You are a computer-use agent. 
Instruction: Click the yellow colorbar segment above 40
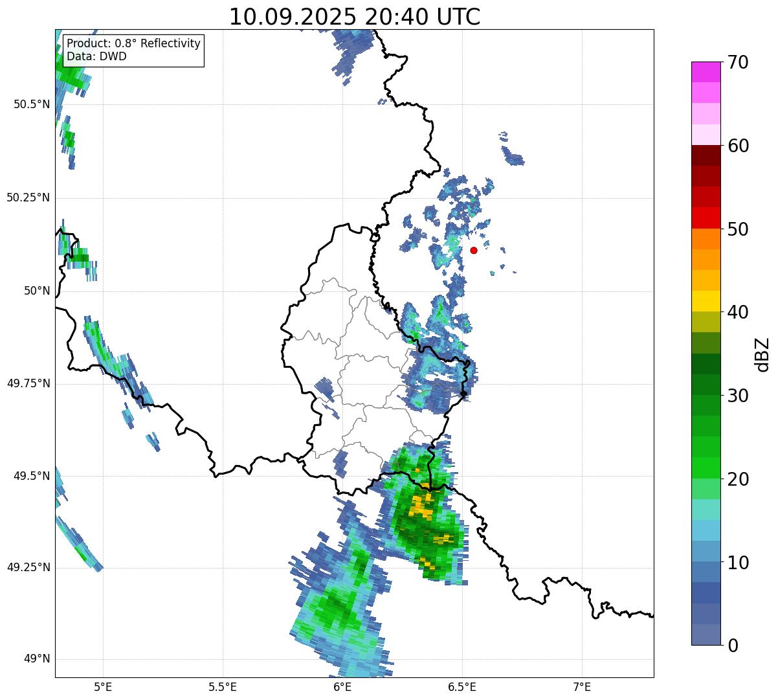pyautogui.click(x=706, y=301)
